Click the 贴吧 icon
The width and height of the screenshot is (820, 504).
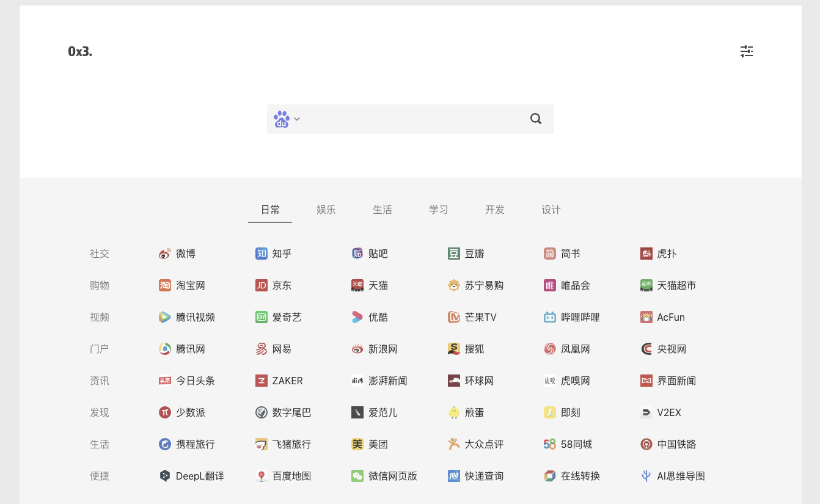tap(357, 254)
